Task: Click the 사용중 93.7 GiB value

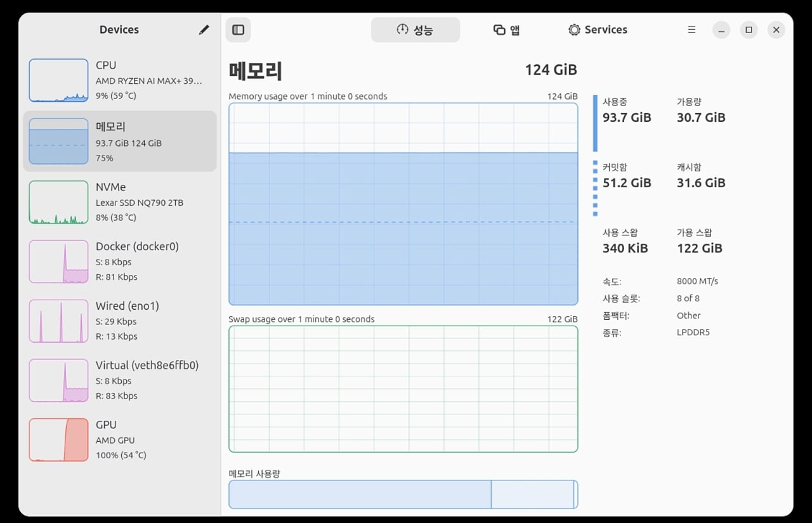Action: pos(627,117)
